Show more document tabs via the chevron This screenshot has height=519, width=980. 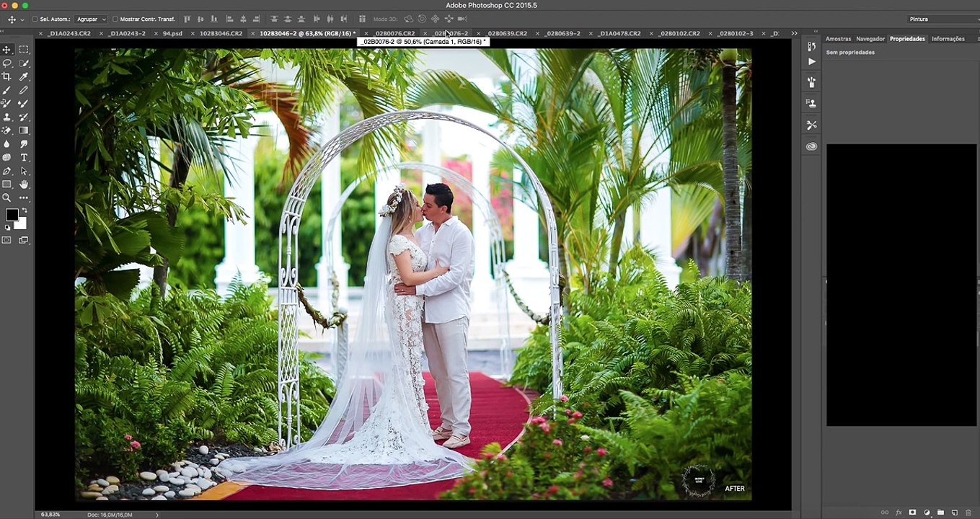pyautogui.click(x=794, y=33)
